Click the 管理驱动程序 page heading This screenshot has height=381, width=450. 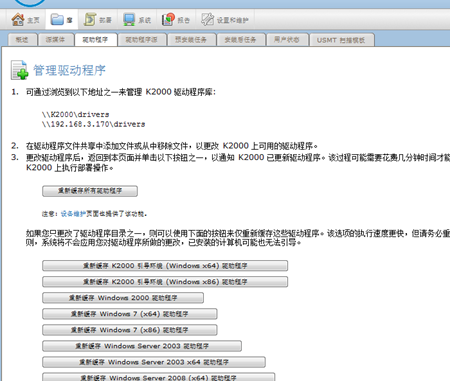(x=69, y=70)
